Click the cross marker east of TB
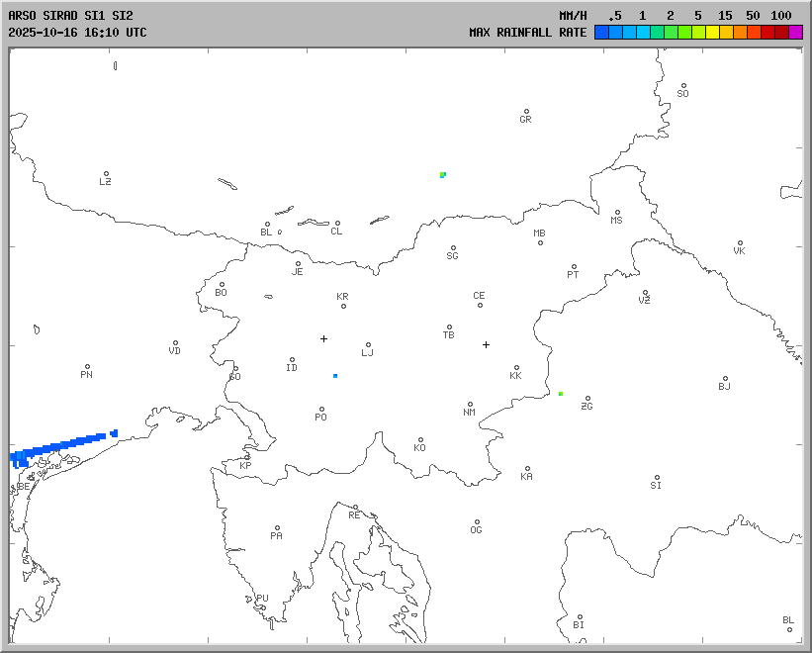 [486, 345]
